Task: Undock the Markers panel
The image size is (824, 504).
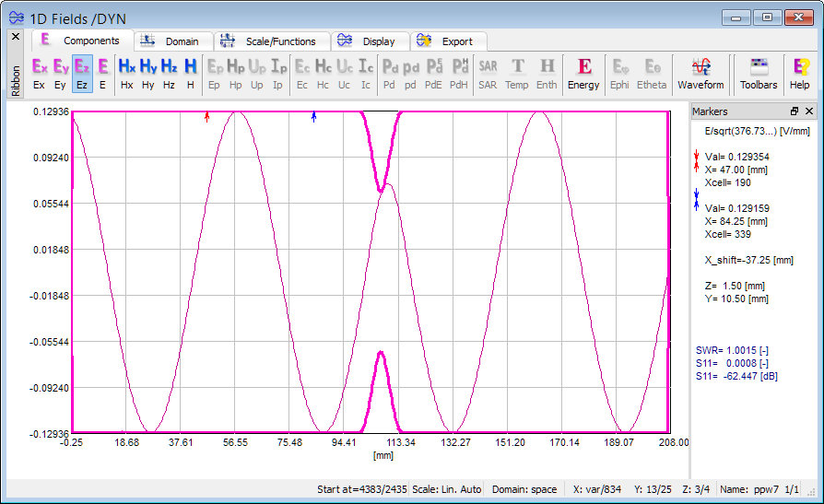Action: point(795,111)
